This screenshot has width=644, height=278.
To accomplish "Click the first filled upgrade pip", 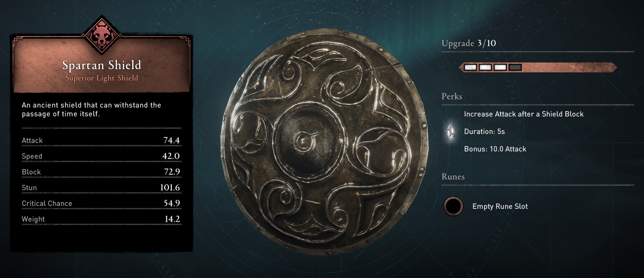I will click(x=470, y=67).
